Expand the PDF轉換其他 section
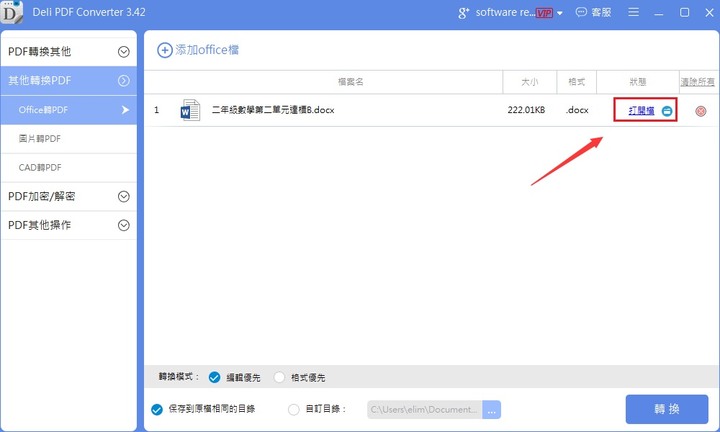The image size is (720, 432). tap(69, 51)
